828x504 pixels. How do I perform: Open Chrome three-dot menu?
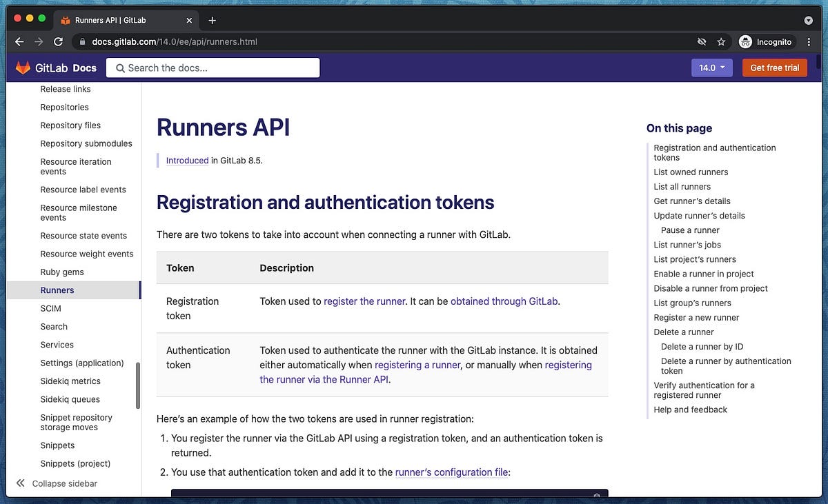coord(809,42)
